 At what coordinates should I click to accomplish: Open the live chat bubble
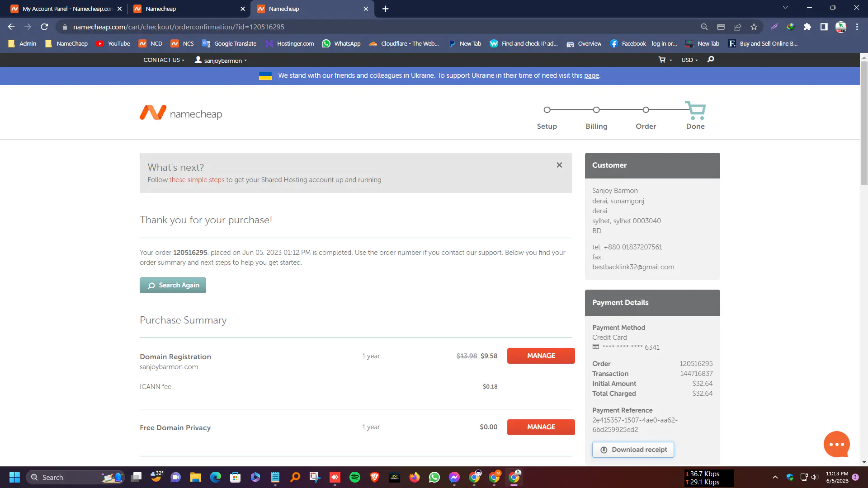tap(836, 444)
